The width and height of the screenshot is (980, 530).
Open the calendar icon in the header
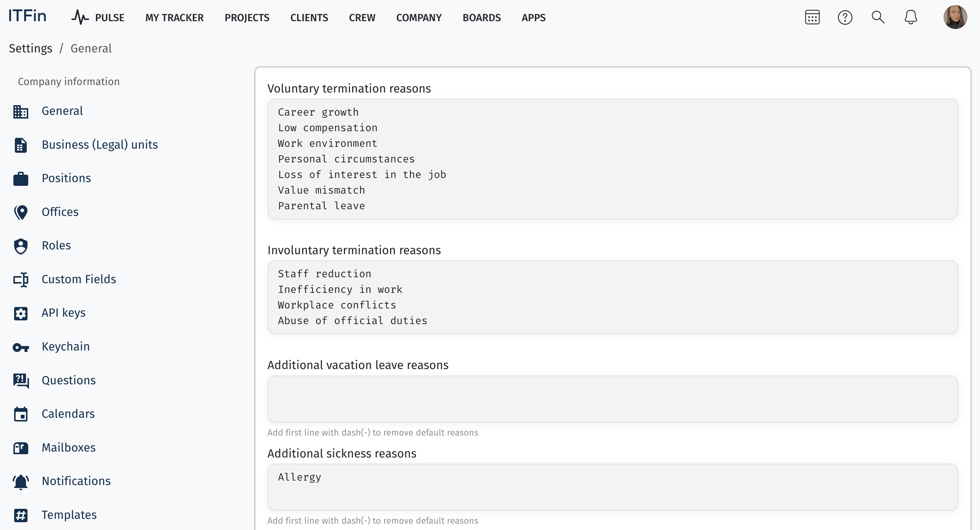click(x=812, y=17)
